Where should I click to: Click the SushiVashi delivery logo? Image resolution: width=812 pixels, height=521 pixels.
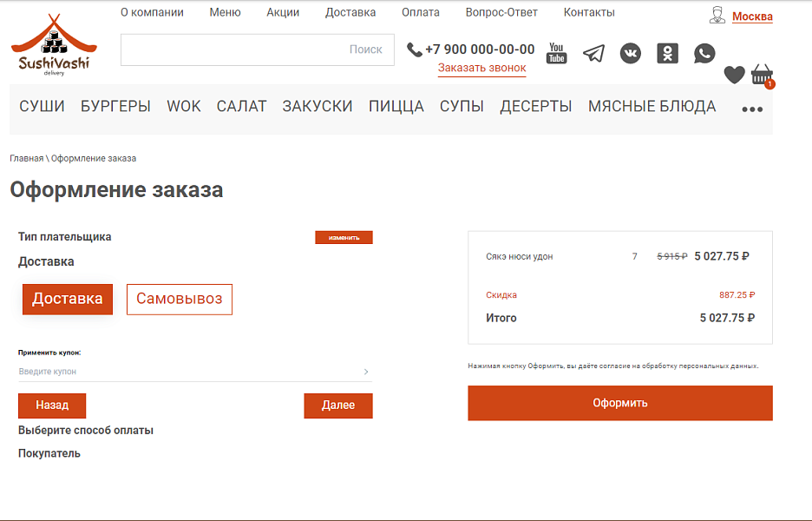click(x=53, y=43)
